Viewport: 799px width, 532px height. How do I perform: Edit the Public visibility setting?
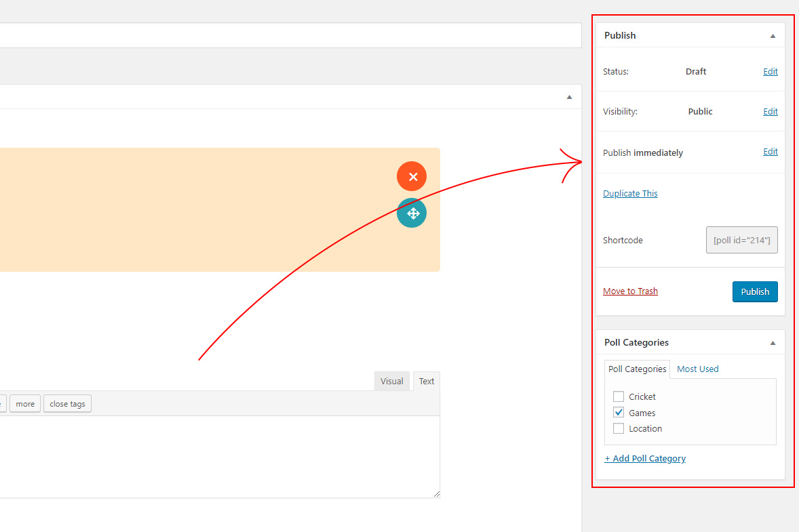click(x=770, y=111)
